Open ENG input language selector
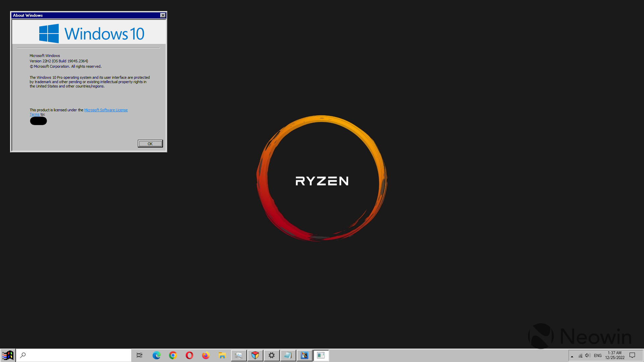 pos(598,356)
